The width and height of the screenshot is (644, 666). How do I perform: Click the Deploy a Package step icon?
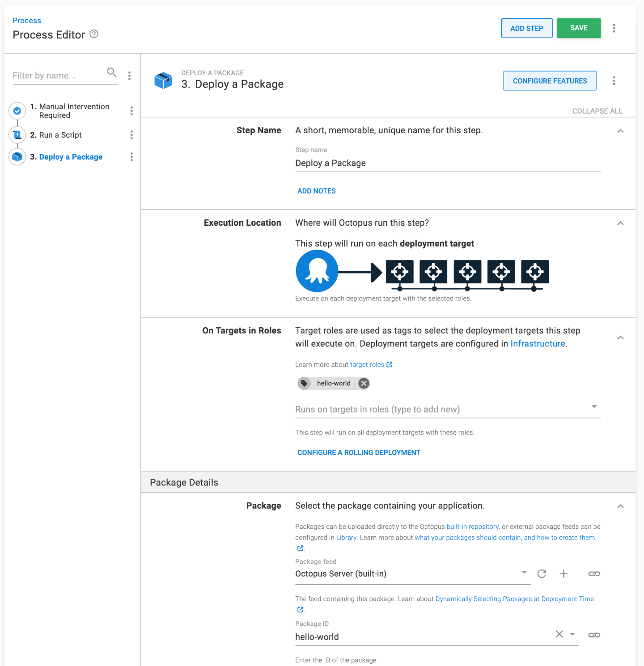click(17, 157)
